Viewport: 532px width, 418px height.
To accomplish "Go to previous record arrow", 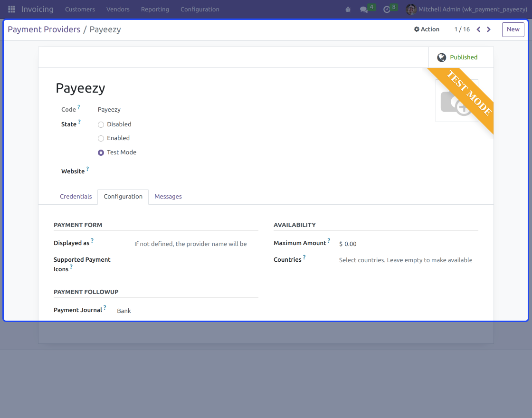I will (478, 29).
